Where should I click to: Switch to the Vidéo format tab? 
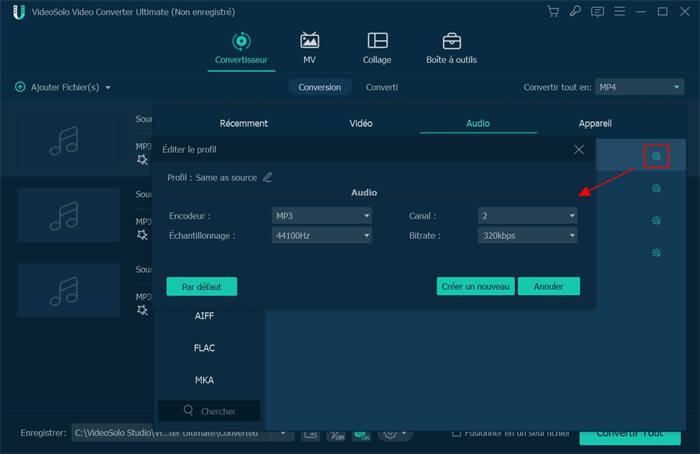361,124
